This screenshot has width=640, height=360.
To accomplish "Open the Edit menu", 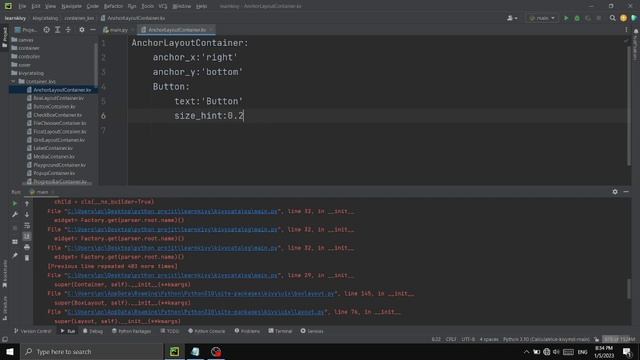I will [36, 6].
